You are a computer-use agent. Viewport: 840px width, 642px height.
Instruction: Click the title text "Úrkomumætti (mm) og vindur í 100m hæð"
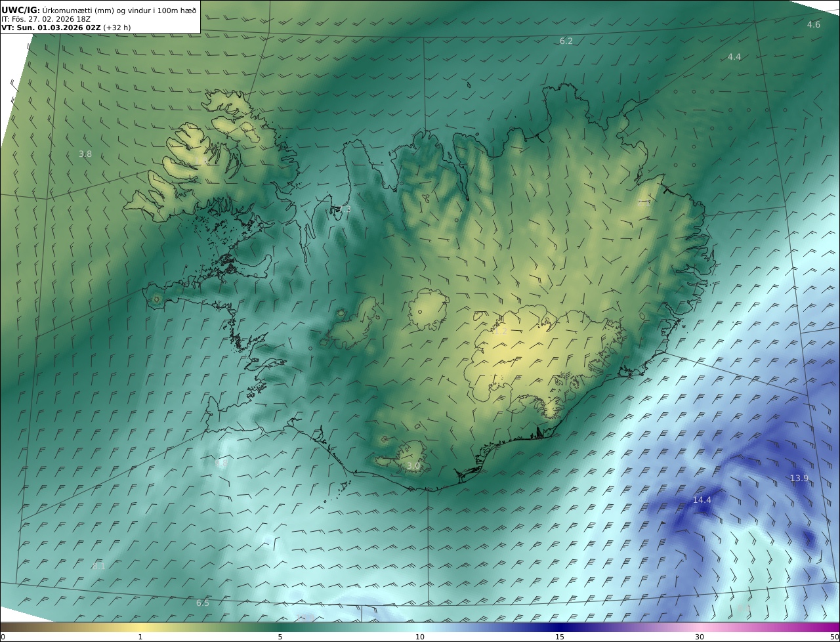(x=119, y=10)
